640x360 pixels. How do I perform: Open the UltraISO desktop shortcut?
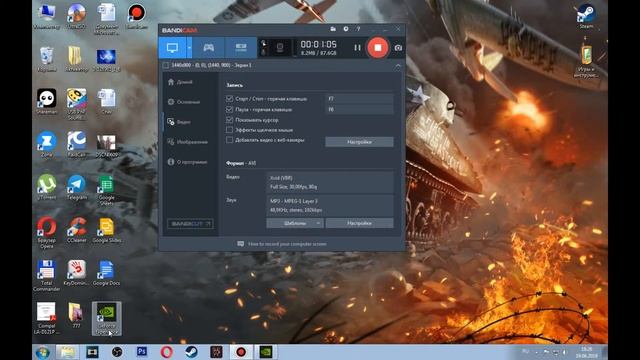76,16
